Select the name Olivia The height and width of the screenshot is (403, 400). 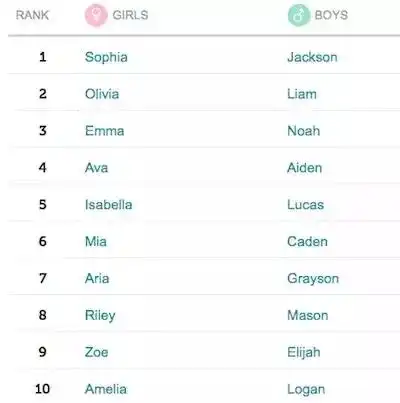coord(102,94)
